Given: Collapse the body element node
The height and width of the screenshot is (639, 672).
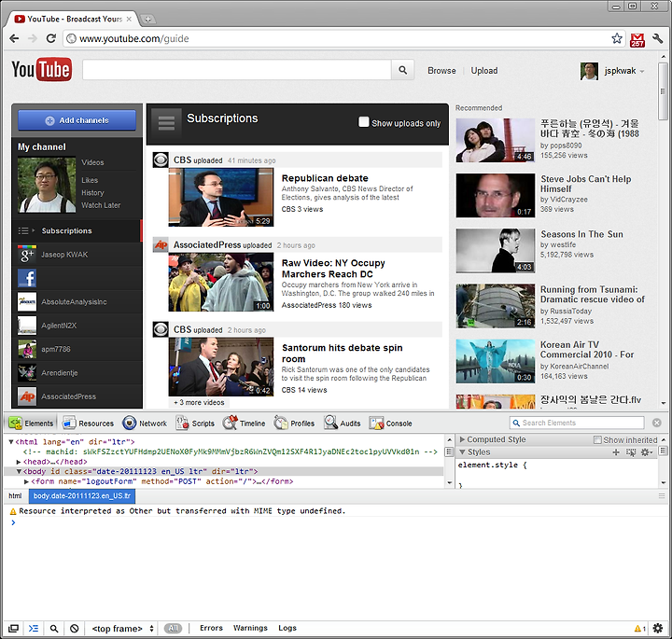Looking at the screenshot, I should (x=19, y=471).
